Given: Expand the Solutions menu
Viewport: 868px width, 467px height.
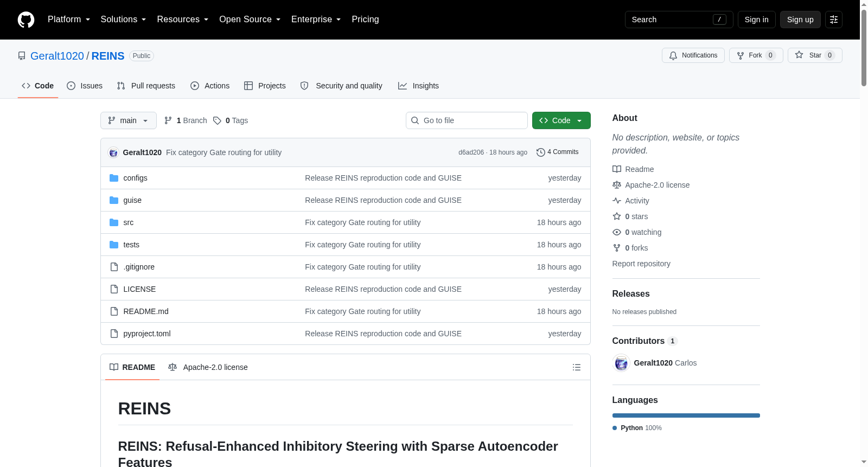Looking at the screenshot, I should pyautogui.click(x=123, y=20).
